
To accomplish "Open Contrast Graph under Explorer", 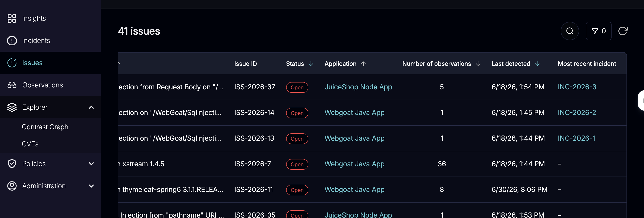I will point(45,127).
